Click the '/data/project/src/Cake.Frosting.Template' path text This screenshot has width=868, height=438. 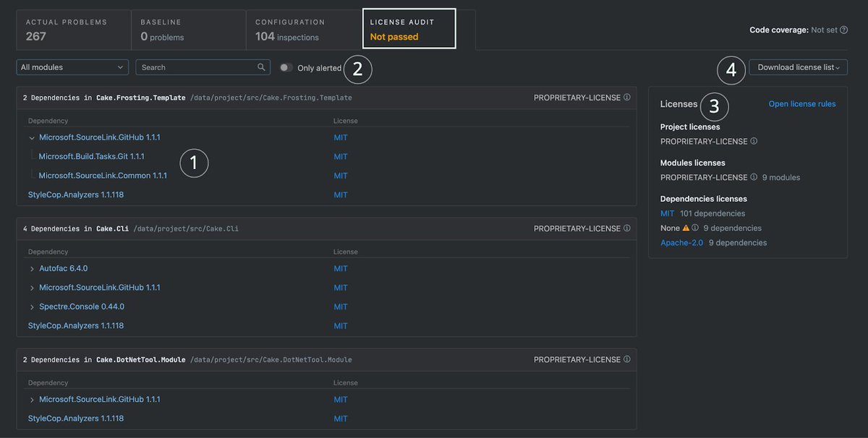pyautogui.click(x=271, y=97)
